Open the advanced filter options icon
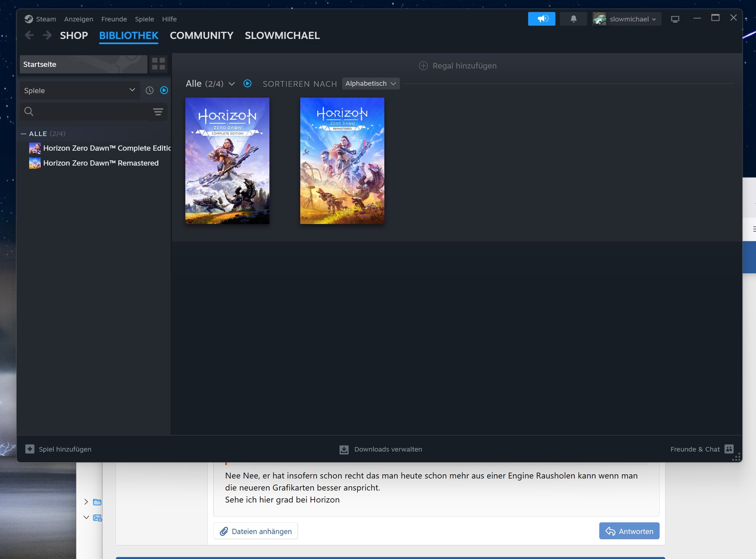 point(158,112)
